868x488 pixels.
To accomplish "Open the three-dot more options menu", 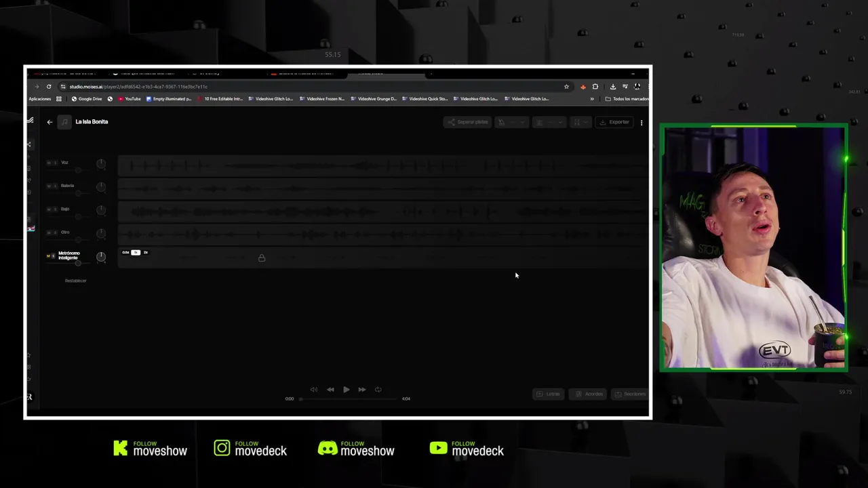I will [642, 123].
